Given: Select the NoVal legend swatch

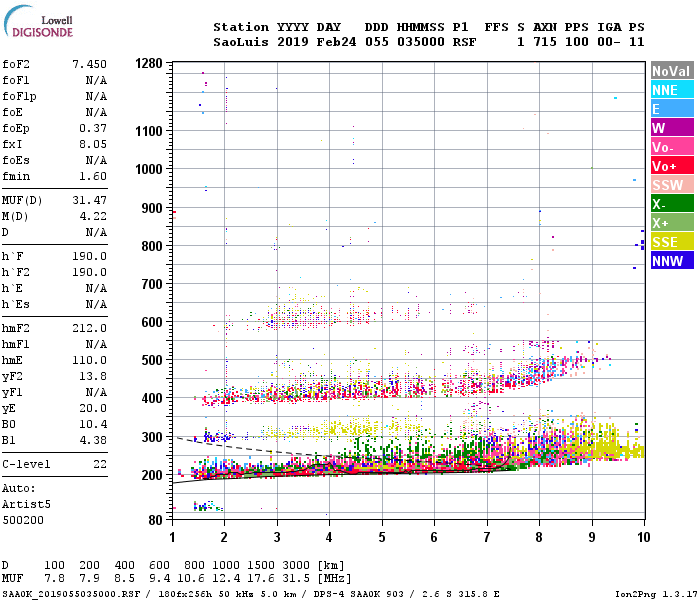Looking at the screenshot, I should tap(672, 71).
